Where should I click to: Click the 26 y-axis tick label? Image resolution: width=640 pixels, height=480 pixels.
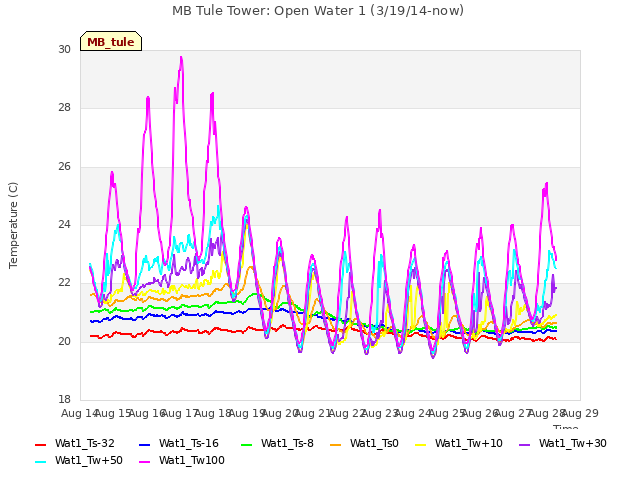pos(64,166)
